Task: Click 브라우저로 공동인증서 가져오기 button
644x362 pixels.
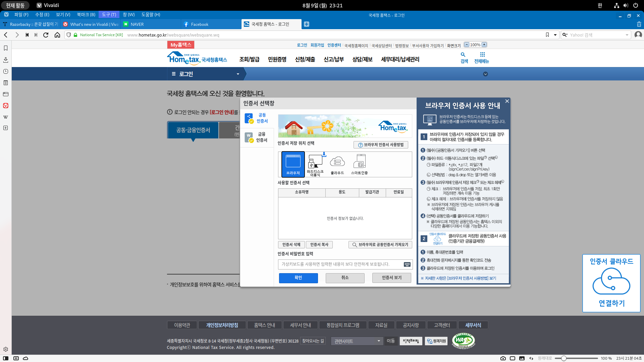Action: [380, 245]
